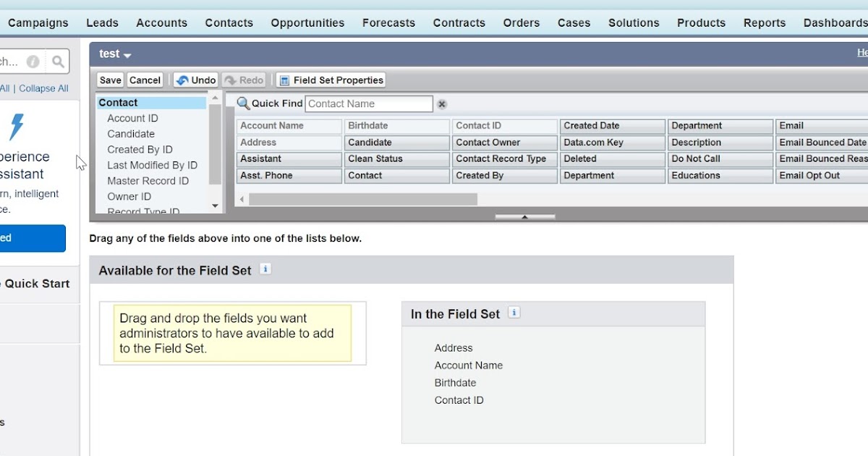This screenshot has height=456, width=868.
Task: Click the sidebar search magnifier icon
Action: pos(58,61)
